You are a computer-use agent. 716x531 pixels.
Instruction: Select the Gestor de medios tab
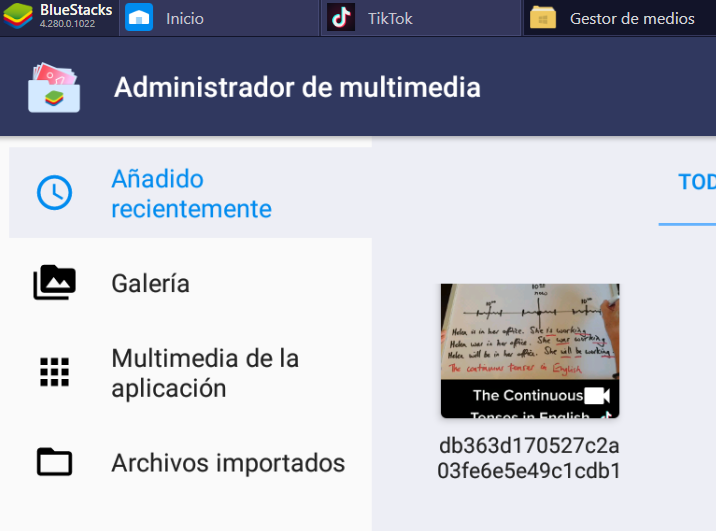pyautogui.click(x=631, y=18)
